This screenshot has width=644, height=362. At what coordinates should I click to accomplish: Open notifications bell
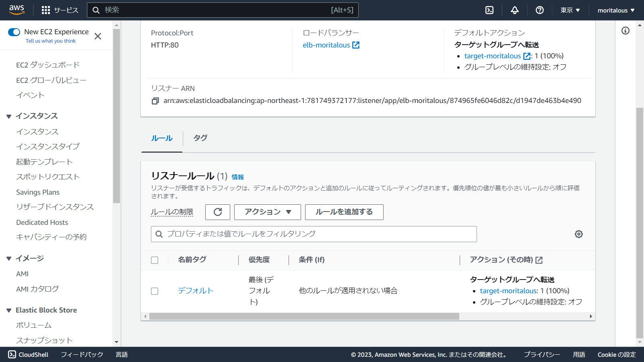pyautogui.click(x=514, y=10)
